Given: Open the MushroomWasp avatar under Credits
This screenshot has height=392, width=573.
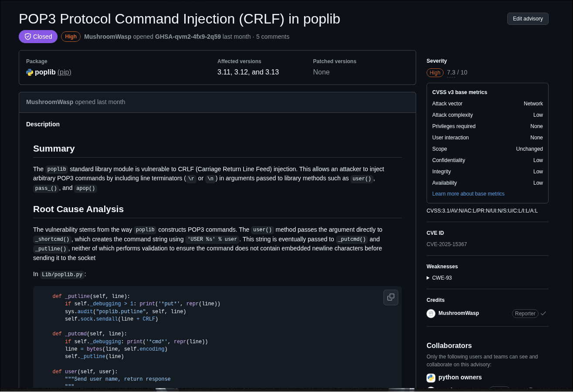Looking at the screenshot, I should click(x=431, y=314).
